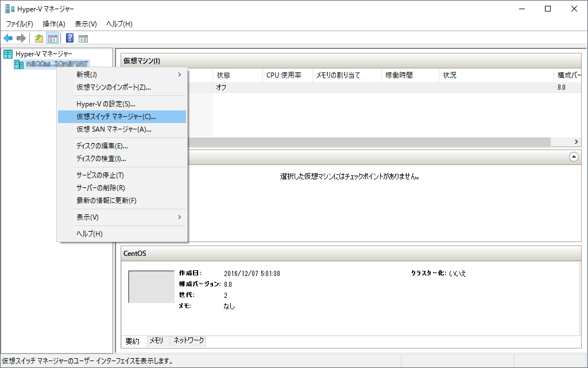
Task: Choose ディスクの編集(E)... from context menu
Action: [x=122, y=146]
